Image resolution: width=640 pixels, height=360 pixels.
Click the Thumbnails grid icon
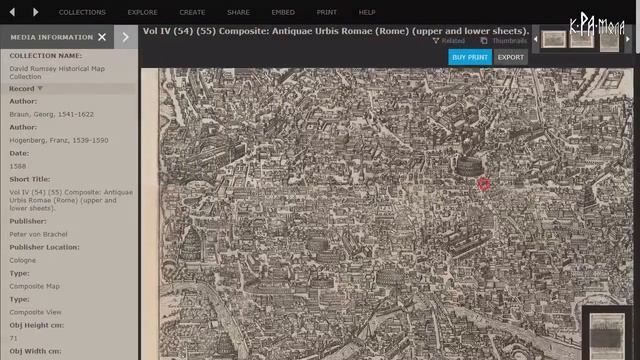(484, 41)
